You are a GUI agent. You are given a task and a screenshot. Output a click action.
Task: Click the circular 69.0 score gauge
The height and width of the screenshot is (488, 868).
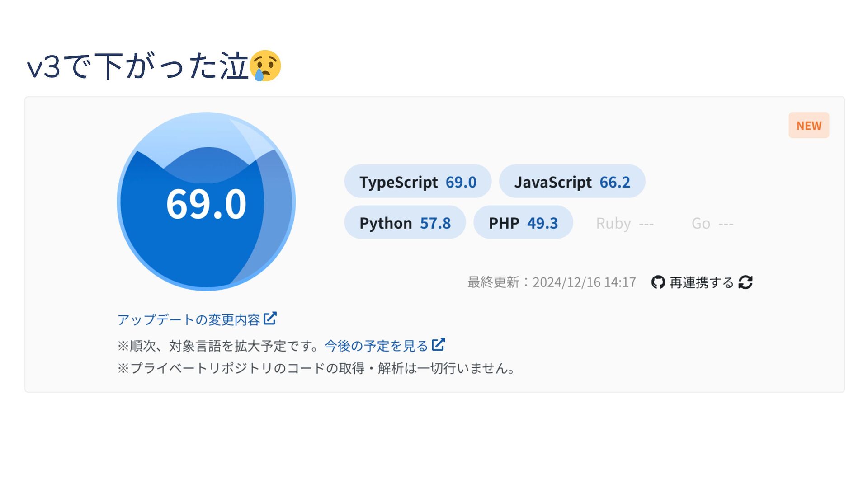coord(206,202)
